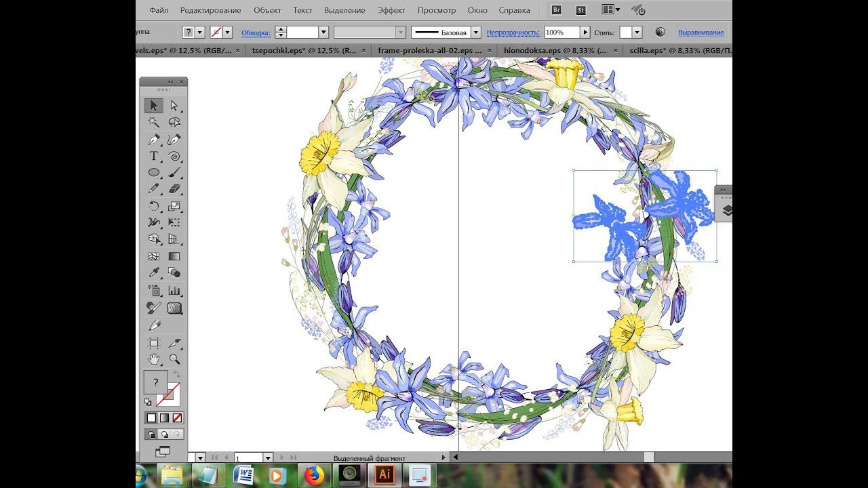Select the Hand tool
This screenshot has width=868, height=488.
click(x=154, y=359)
